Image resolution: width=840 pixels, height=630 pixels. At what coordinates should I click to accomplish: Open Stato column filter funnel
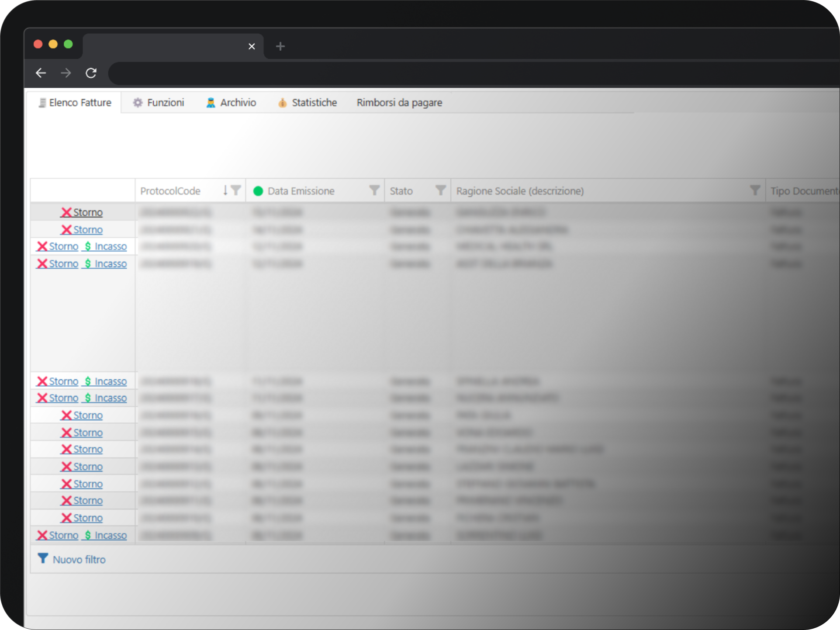point(440,190)
